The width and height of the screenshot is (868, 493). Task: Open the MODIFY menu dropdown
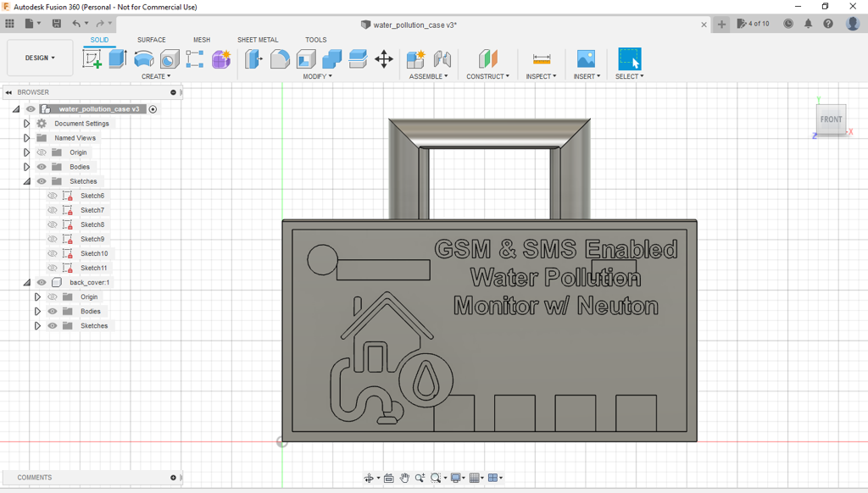pos(317,76)
